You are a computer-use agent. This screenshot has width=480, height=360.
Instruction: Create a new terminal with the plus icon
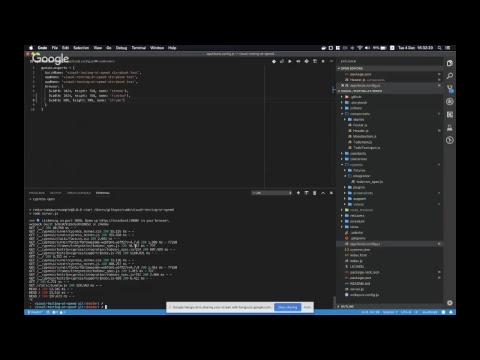point(298,193)
